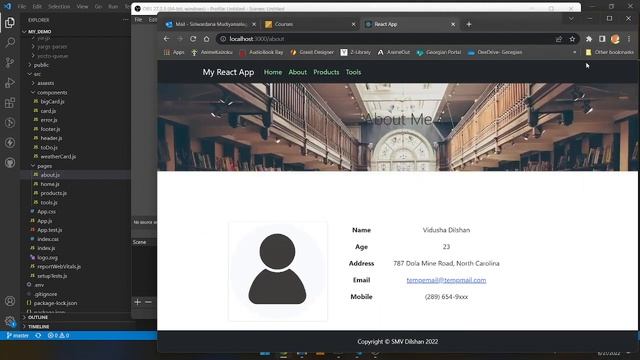Switch to the Courses browser tab
The width and height of the screenshot is (640, 360).
point(310,24)
